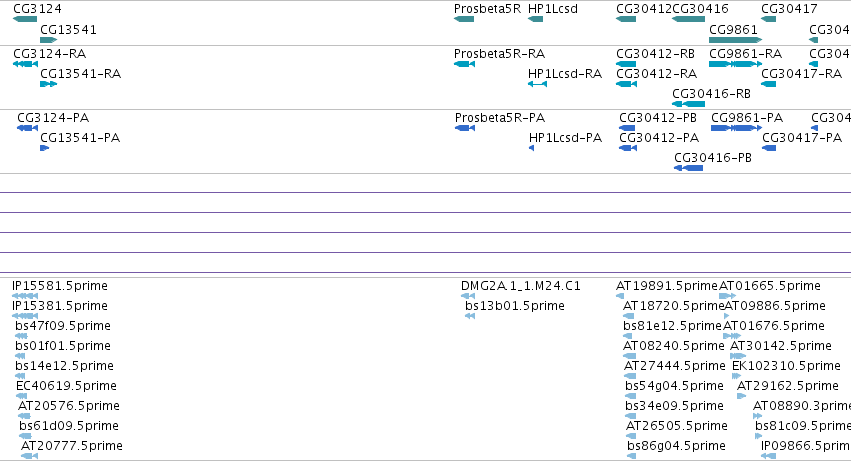Open the CG30412-RA transcript label
This screenshot has height=461, width=851.
coord(657,74)
